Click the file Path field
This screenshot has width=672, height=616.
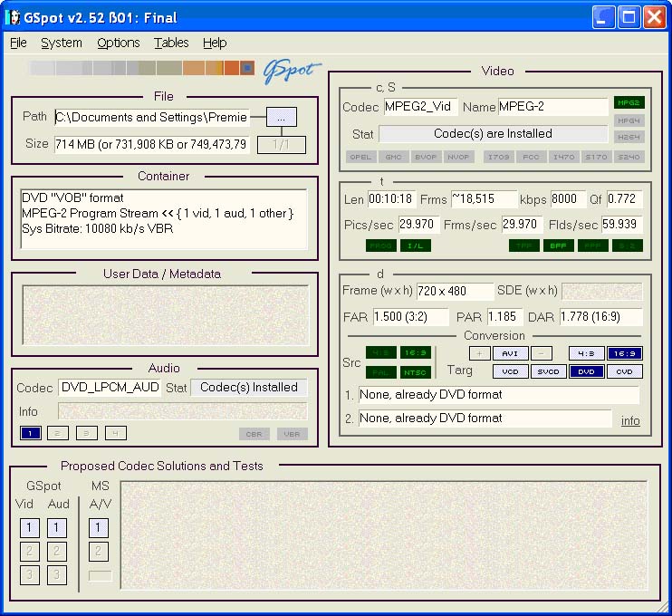point(152,118)
